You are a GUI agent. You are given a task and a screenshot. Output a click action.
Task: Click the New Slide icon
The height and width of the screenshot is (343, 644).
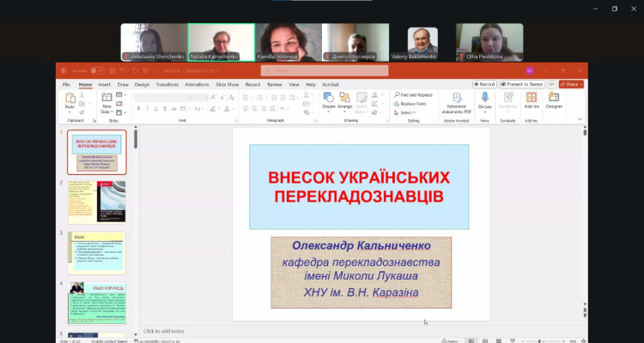(106, 98)
